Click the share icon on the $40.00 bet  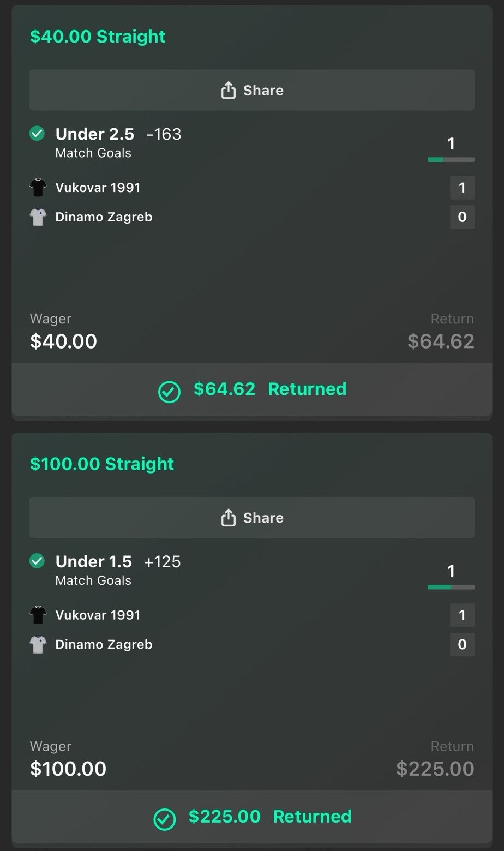(x=228, y=90)
